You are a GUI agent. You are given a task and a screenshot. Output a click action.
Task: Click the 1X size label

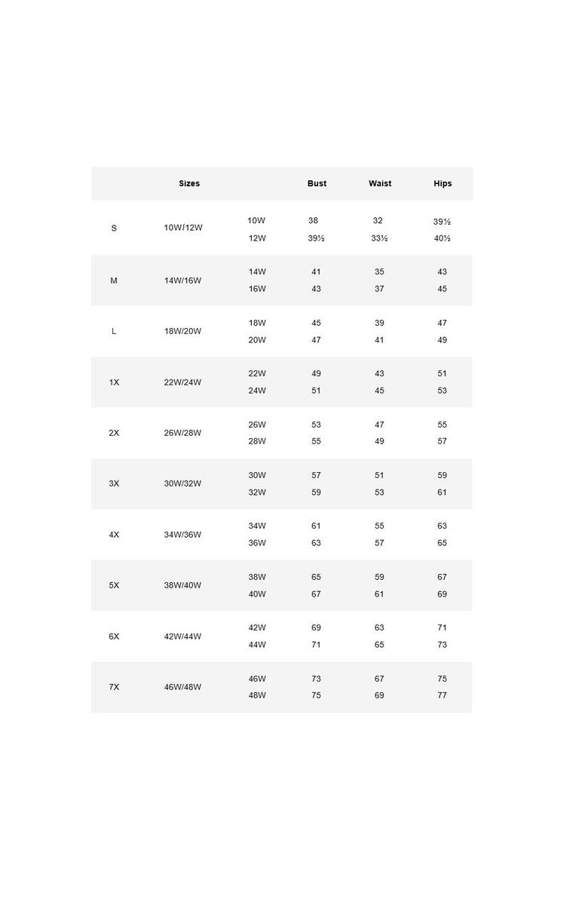click(x=114, y=382)
